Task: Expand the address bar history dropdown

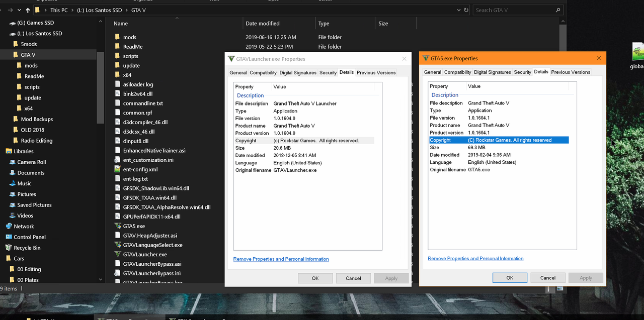Action: coord(458,10)
